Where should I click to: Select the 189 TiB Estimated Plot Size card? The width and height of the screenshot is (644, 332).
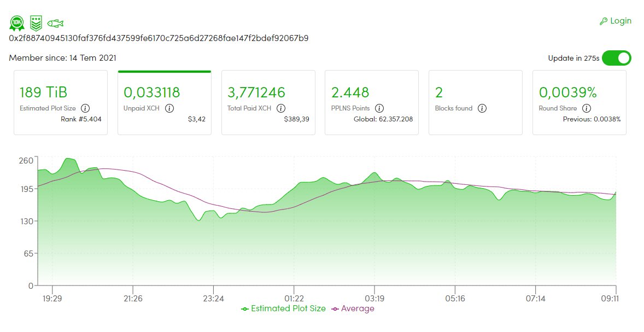tap(61, 102)
